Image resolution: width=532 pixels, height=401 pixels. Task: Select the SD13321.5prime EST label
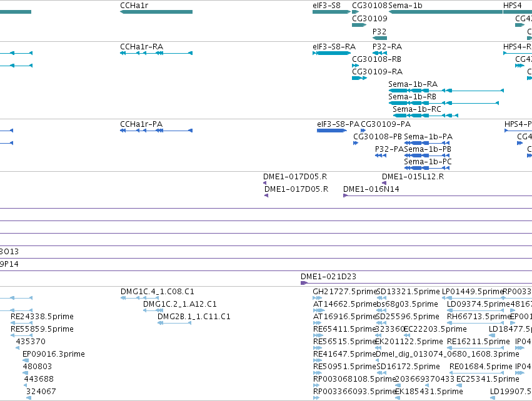(408, 292)
